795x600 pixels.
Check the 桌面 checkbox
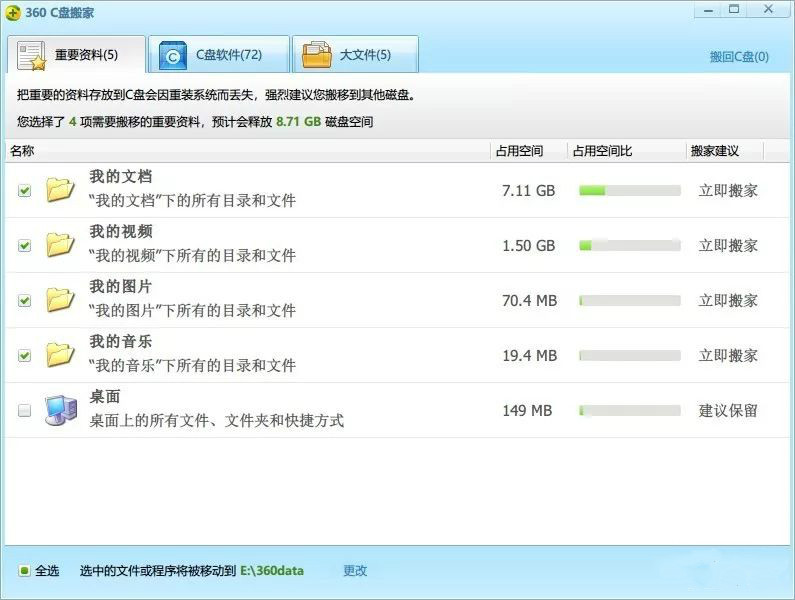pyautogui.click(x=24, y=410)
